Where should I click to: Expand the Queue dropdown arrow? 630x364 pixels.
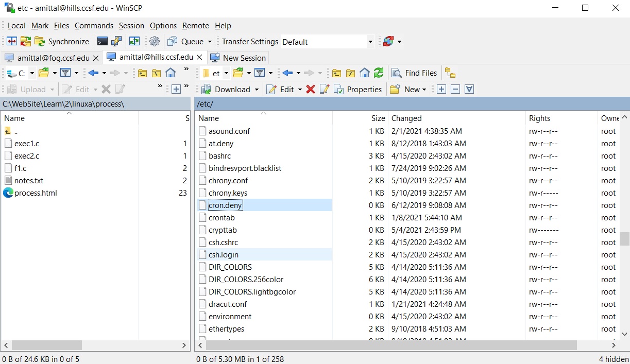coord(210,42)
